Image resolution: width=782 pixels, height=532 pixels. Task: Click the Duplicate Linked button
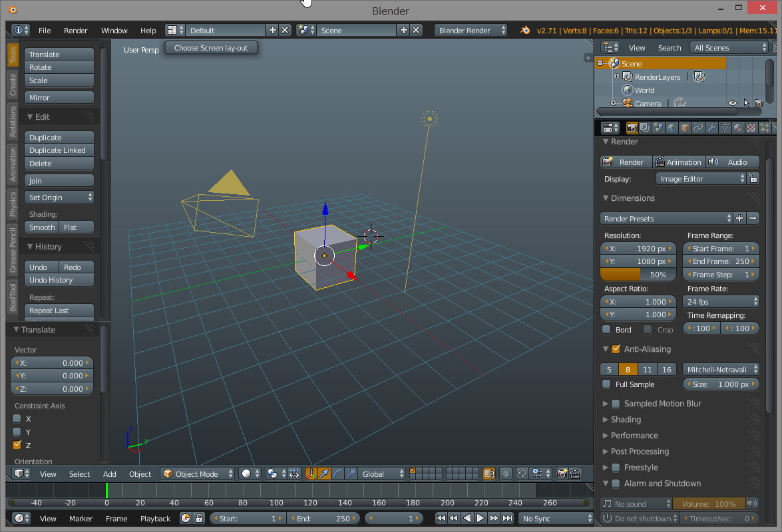59,150
